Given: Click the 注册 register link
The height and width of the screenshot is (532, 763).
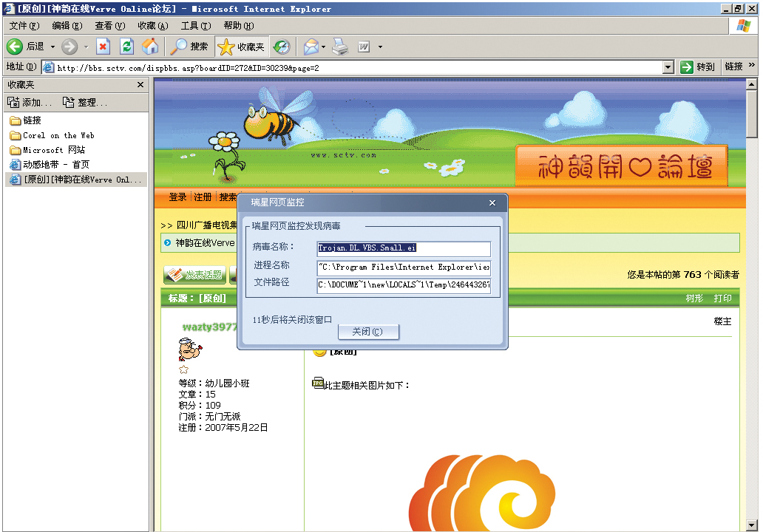Looking at the screenshot, I should pos(203,197).
